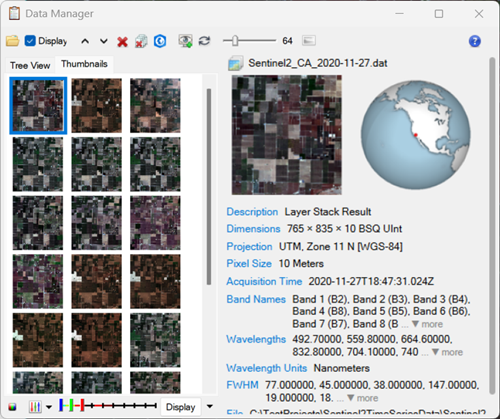Adjust the thumbnail size slider handle

(x=235, y=41)
